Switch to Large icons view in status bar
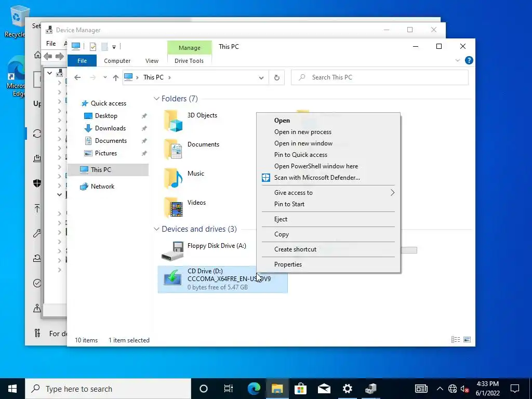This screenshot has width=532, height=399. click(x=467, y=340)
